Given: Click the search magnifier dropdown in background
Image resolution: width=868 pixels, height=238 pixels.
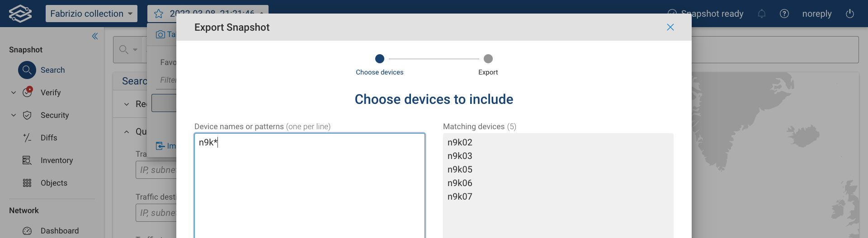Looking at the screenshot, I should tap(128, 50).
